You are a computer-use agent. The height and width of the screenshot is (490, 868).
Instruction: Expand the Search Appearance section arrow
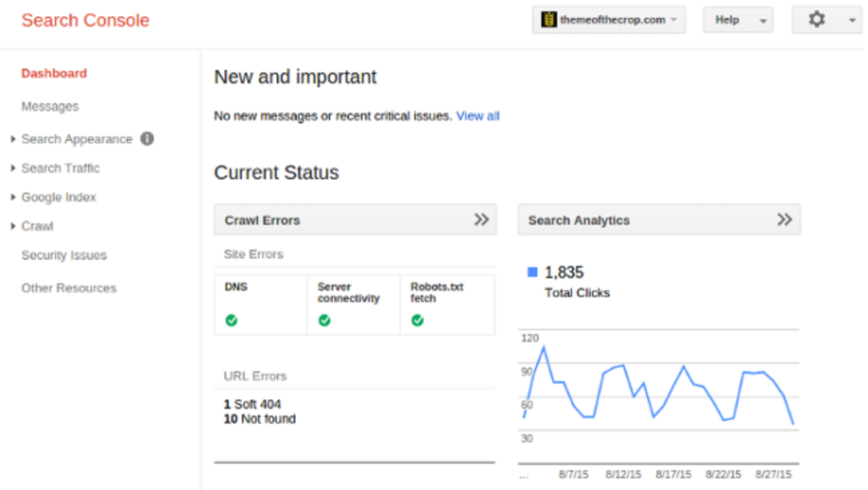click(13, 139)
